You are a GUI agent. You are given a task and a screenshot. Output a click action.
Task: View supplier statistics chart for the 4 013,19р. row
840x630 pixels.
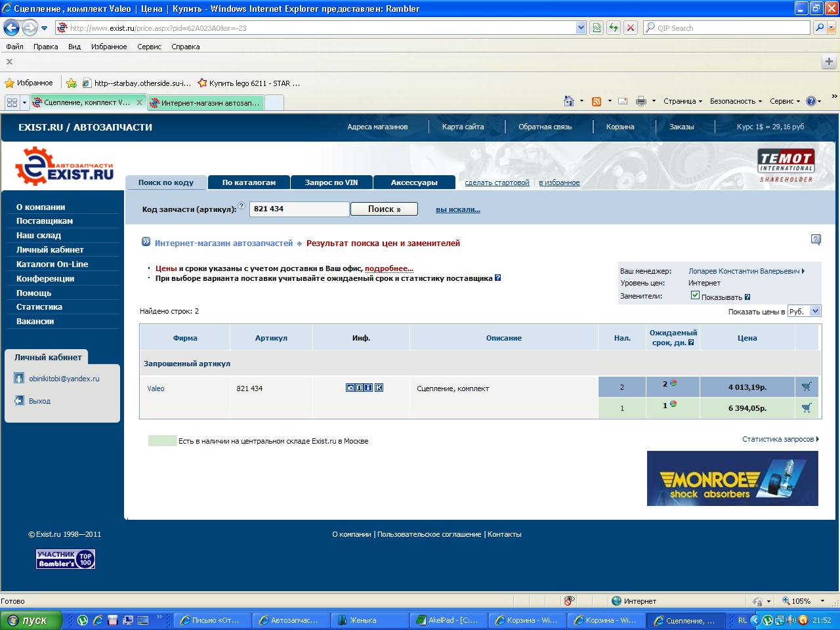(x=673, y=383)
